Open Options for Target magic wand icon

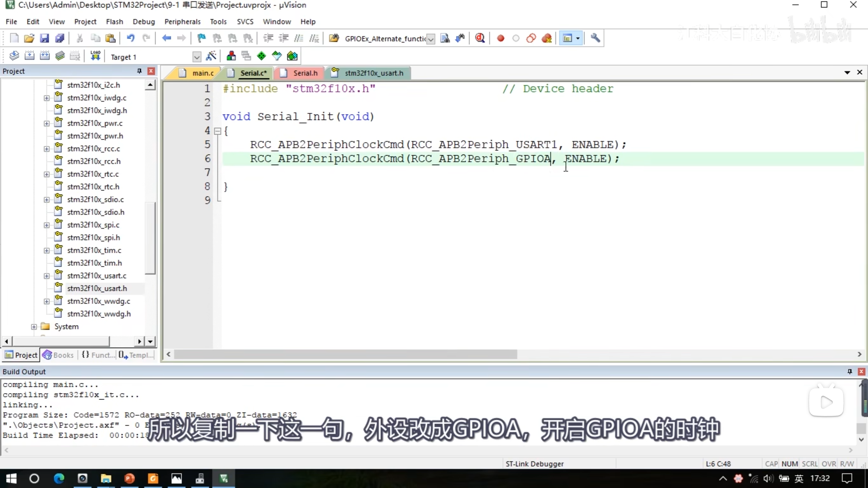click(211, 56)
